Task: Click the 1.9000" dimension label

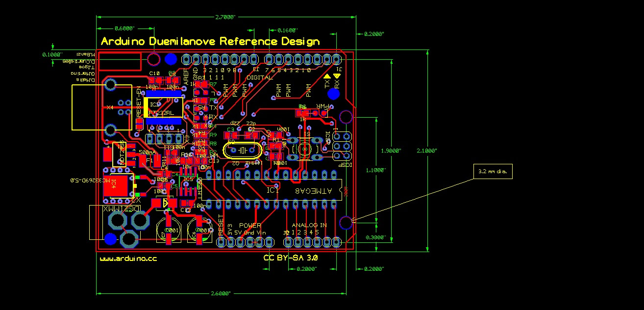Action: (391, 151)
